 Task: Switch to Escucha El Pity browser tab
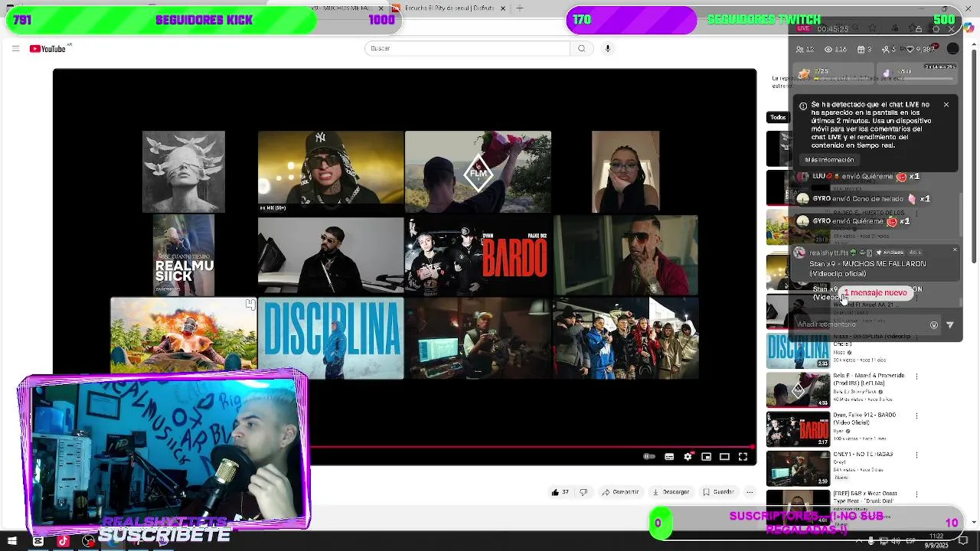pyautogui.click(x=449, y=8)
